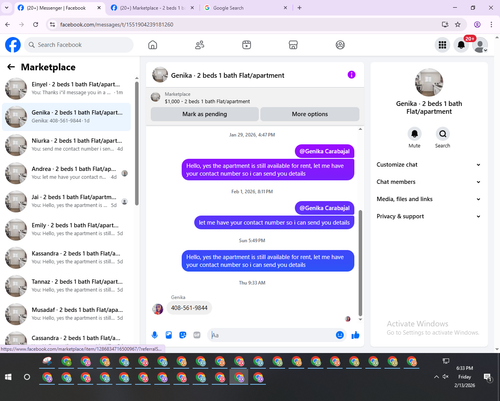Click @Genika Carabajal mention from Jan 29
The height and width of the screenshot is (401, 500).
(x=324, y=151)
